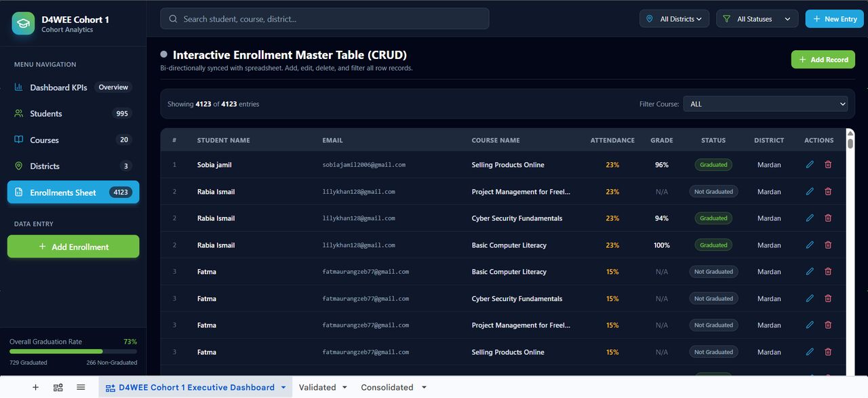Click the Add Enrollment sidebar button

click(x=73, y=247)
